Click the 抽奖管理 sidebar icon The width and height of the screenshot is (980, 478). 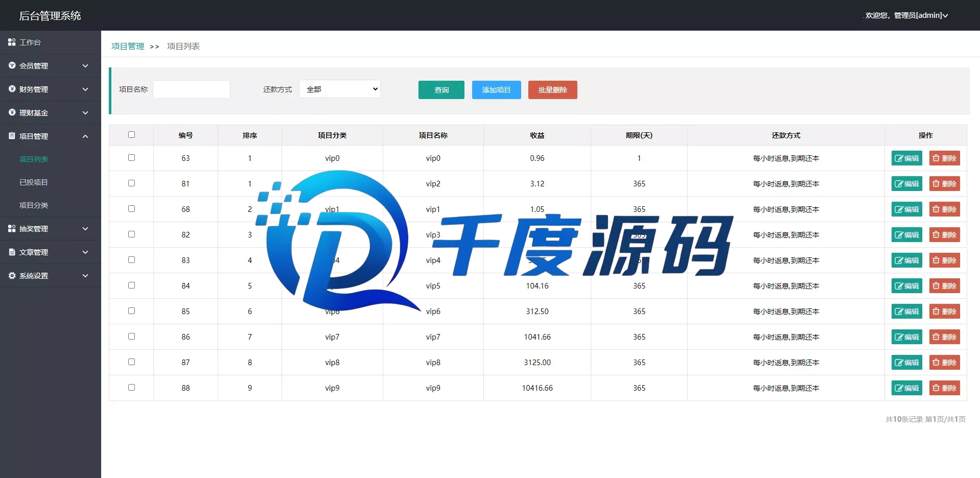pos(12,228)
